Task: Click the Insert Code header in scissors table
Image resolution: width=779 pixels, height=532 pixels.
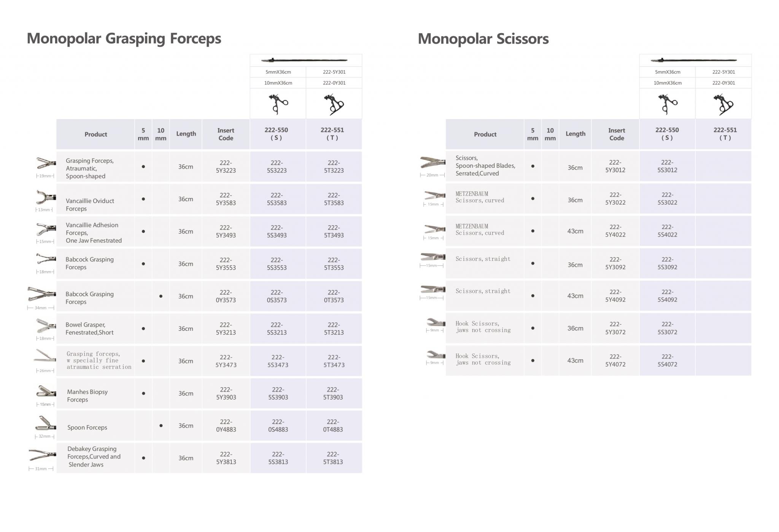Action: pyautogui.click(x=617, y=134)
